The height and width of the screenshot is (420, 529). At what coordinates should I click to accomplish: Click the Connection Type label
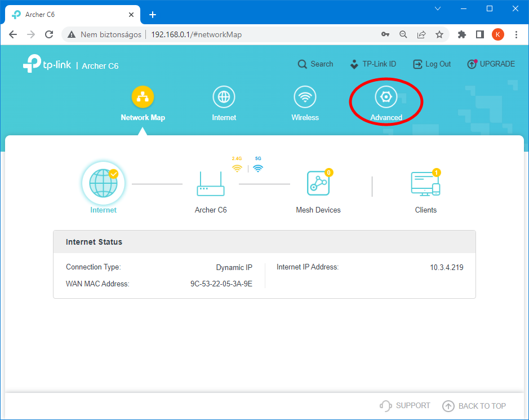[94, 267]
